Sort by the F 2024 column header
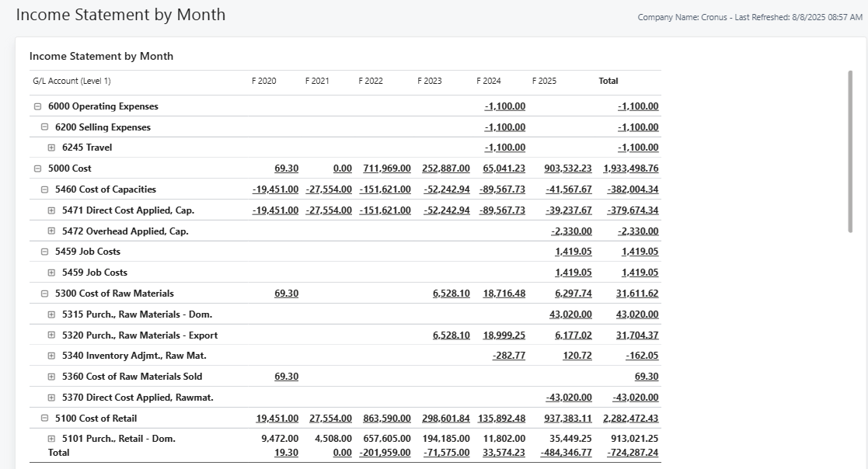The image size is (868, 469). click(488, 81)
